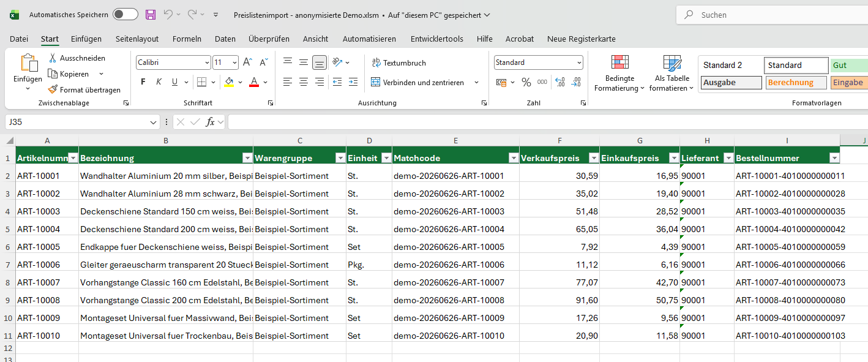Image resolution: width=868 pixels, height=362 pixels.
Task: Increase font size with large A
Action: 247,62
